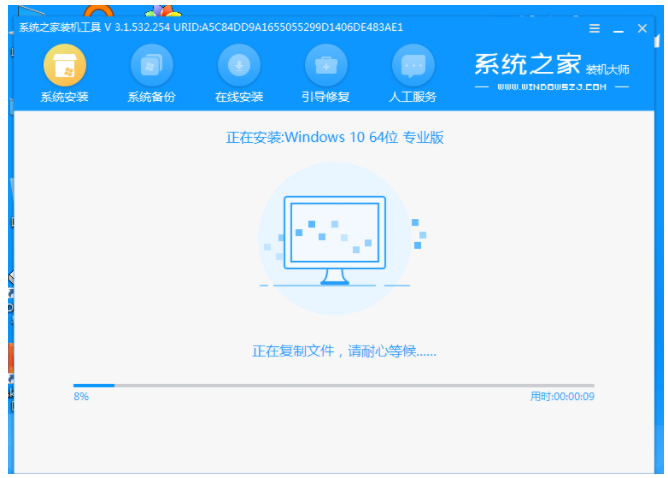Click the monitor illustration in center
Image resolution: width=668 pixels, height=478 pixels.
tap(335, 240)
